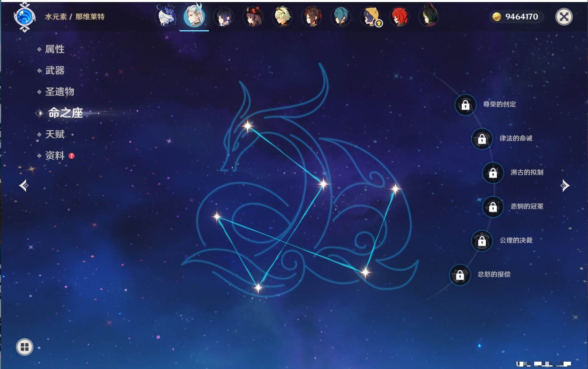Click the lock icon beside 溯古的拟制
The image size is (588, 369).
[493, 172]
